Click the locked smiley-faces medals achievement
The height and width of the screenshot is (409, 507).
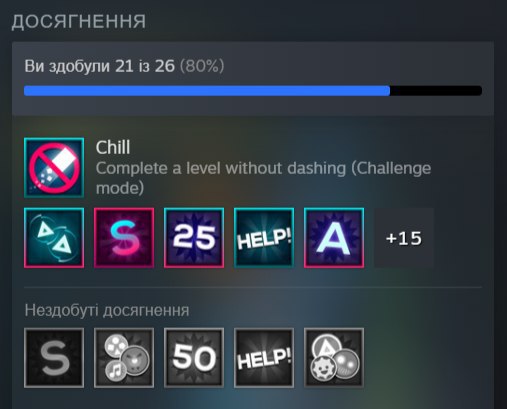point(334,358)
